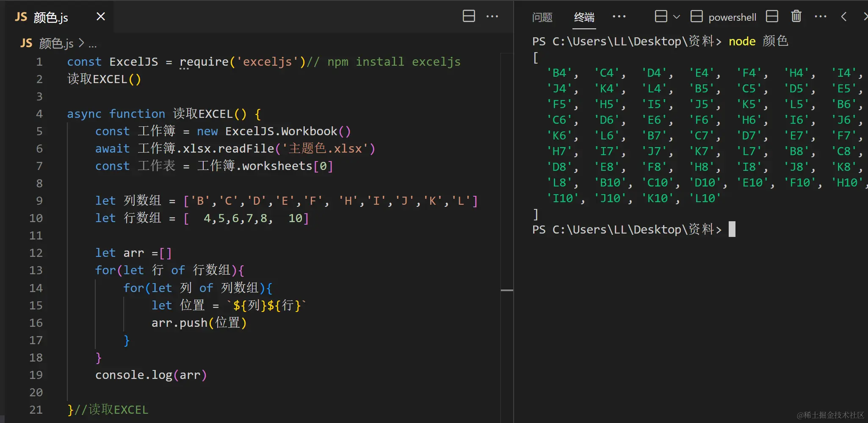Click line number 1 in the gutter

[x=39, y=62]
